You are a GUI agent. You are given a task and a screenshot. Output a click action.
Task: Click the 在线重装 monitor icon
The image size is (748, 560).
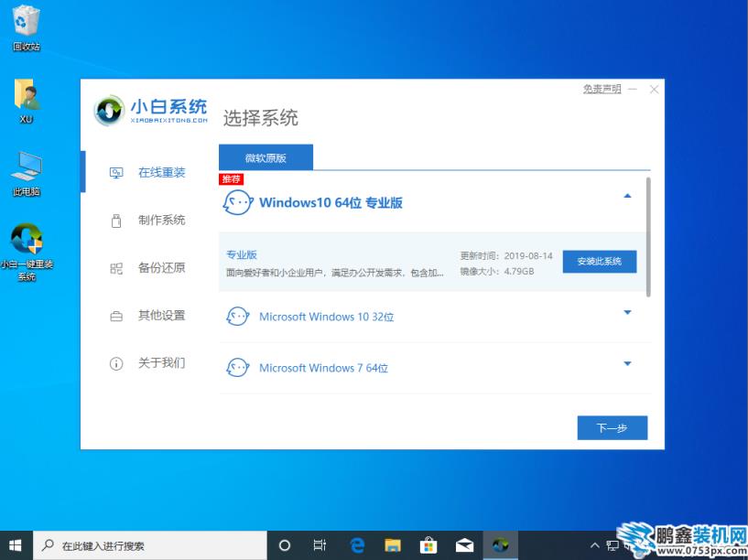[116, 173]
